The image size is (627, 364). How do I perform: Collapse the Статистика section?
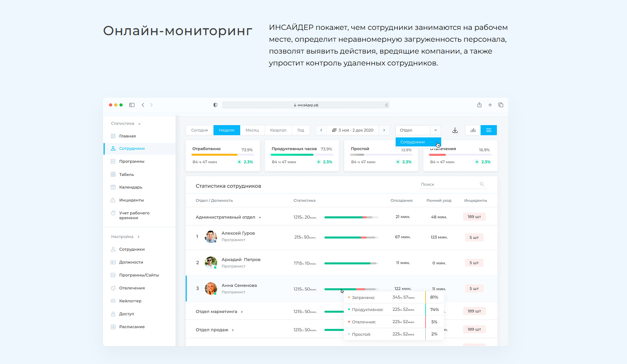pyautogui.click(x=139, y=123)
